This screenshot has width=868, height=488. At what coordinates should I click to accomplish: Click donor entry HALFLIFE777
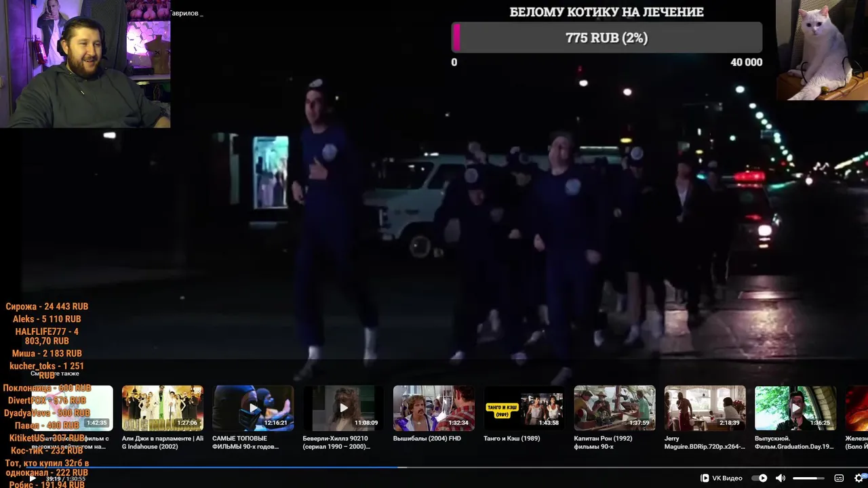pyautogui.click(x=47, y=336)
